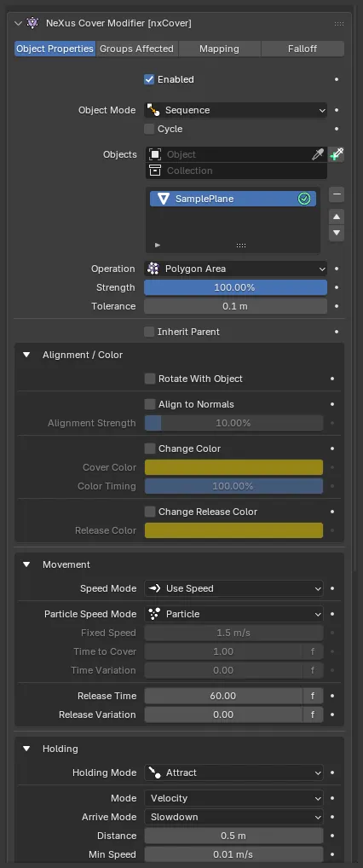Screen dimensions: 363x868
Task: Click the Release Time frames unit button
Action: click(313, 696)
